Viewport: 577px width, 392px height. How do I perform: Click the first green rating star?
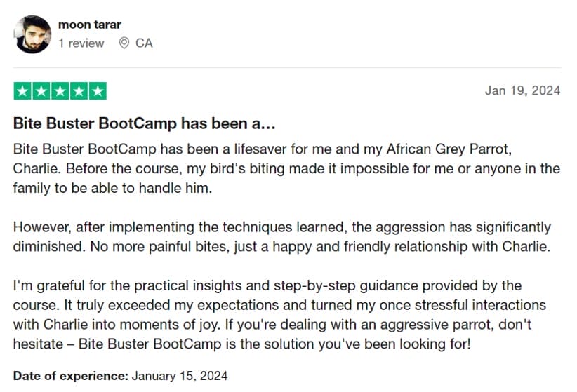tap(22, 91)
